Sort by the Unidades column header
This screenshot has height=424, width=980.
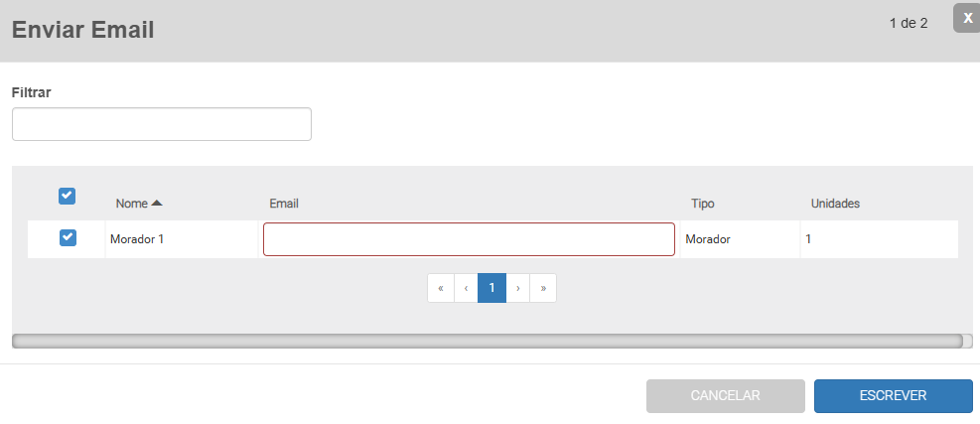click(x=835, y=204)
